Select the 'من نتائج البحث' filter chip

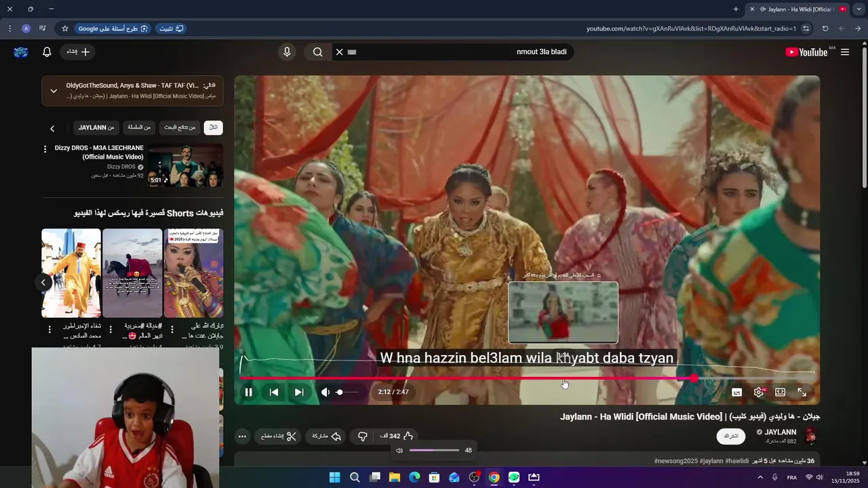pyautogui.click(x=180, y=127)
